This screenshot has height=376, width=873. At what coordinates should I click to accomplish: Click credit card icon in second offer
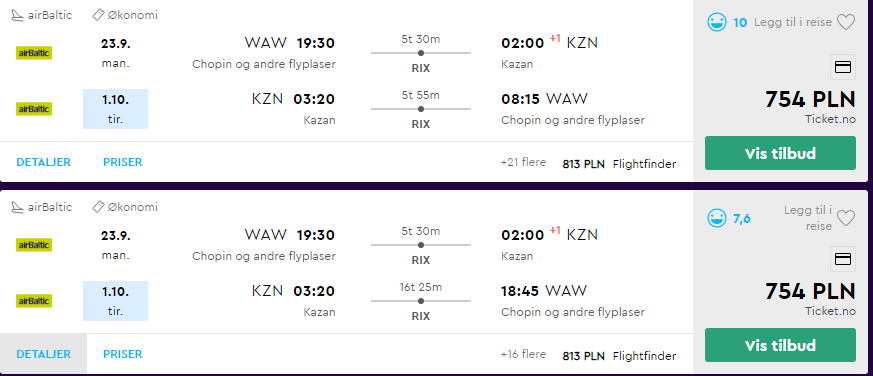click(x=843, y=259)
